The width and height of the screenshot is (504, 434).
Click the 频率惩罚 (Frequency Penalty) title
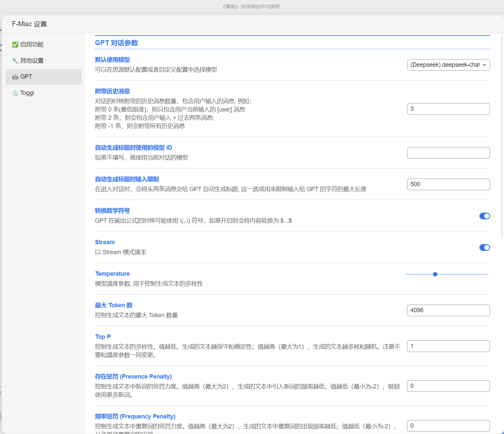pos(135,416)
